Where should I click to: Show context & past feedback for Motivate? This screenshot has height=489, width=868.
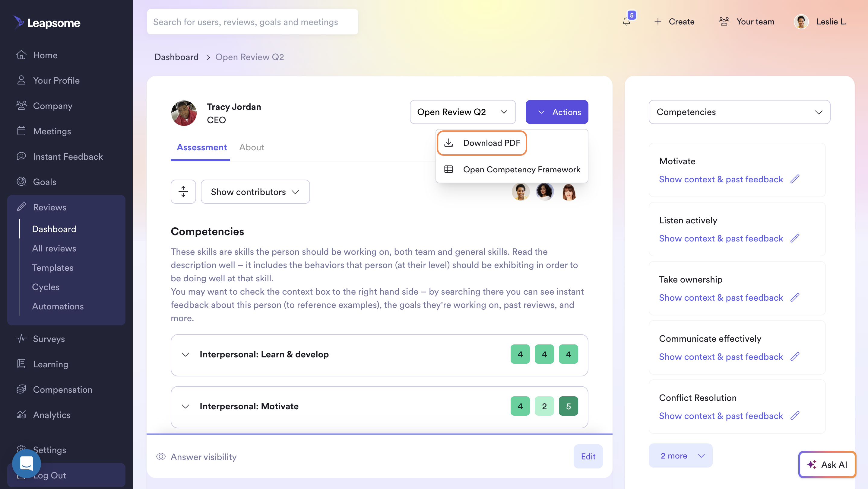[721, 179]
